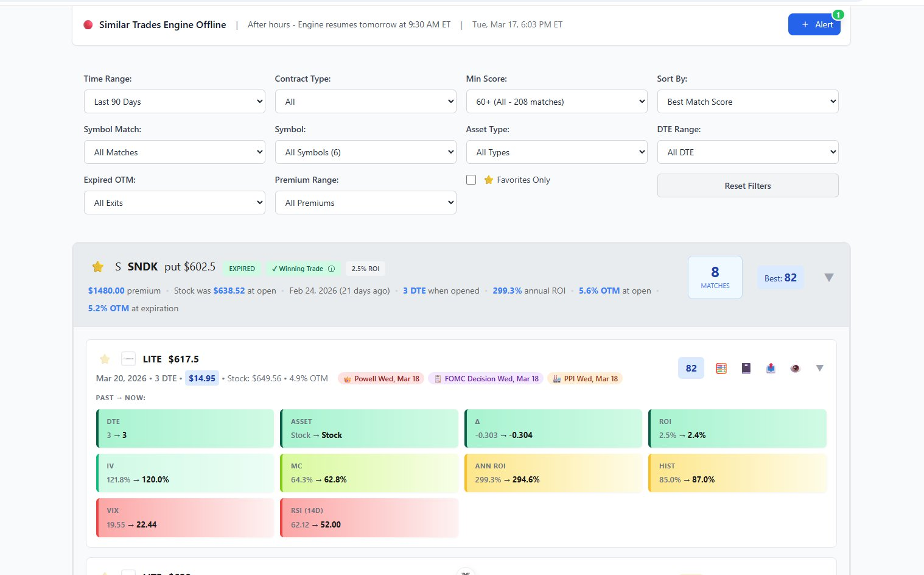Click the green notification badge on Alert
The height and width of the screenshot is (575, 924).
point(838,15)
